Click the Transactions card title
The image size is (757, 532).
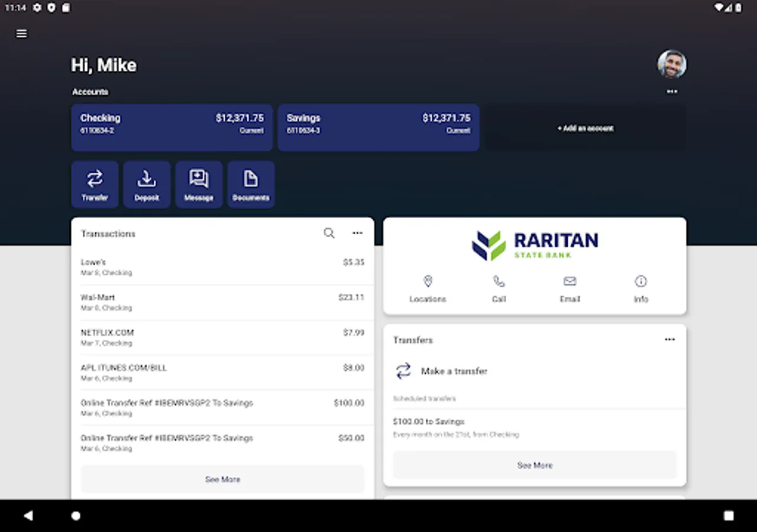pyautogui.click(x=108, y=233)
